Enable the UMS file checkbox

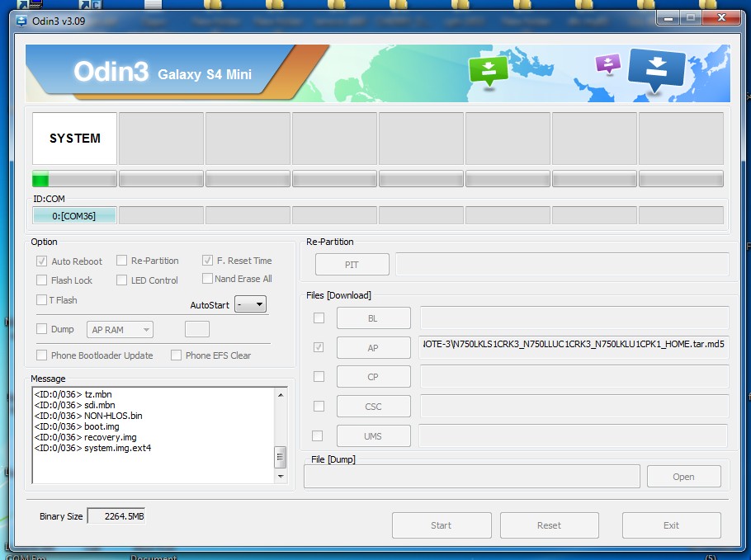[x=317, y=436]
